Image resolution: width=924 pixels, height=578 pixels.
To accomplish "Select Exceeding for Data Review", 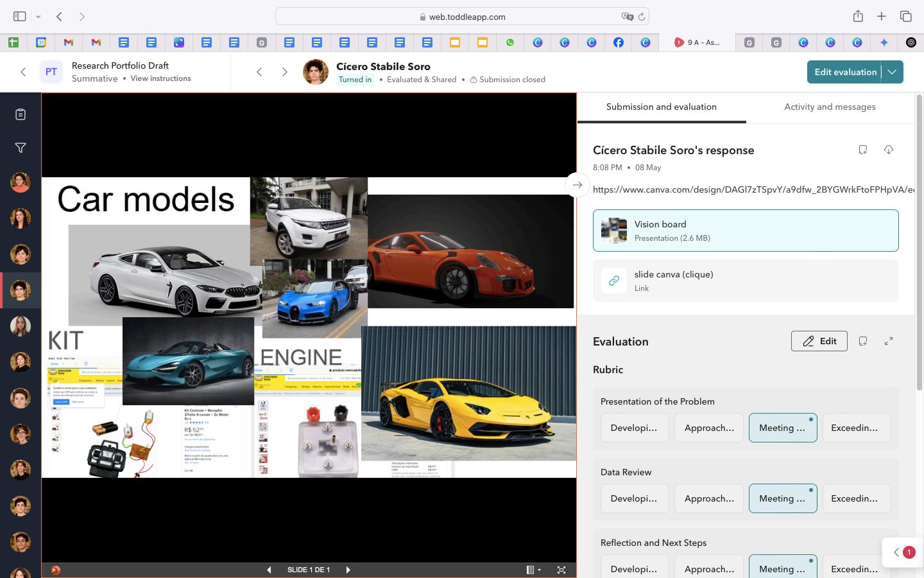I will point(857,498).
